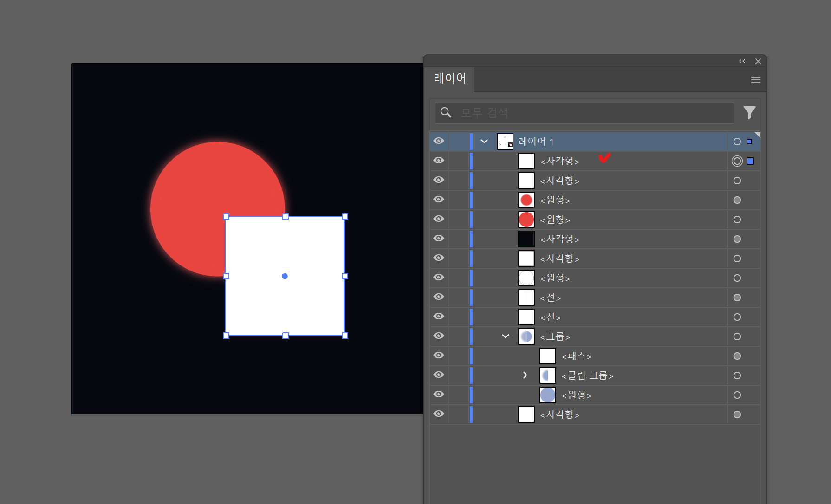This screenshot has height=504, width=831.
Task: Select the <클립 그룹> row name
Action: coord(588,375)
